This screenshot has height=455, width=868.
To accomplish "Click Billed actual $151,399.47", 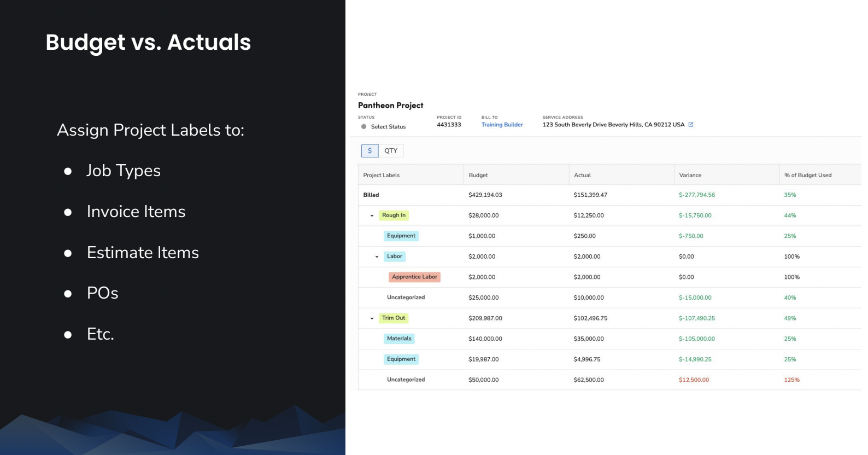I will pyautogui.click(x=590, y=195).
